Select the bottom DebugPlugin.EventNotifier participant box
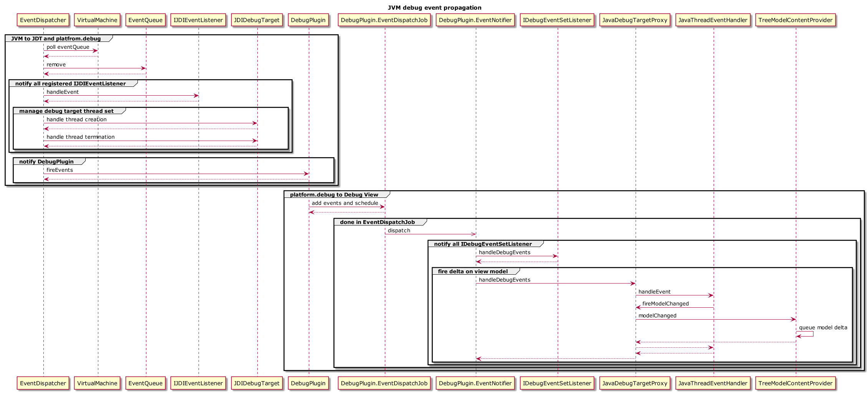The image size is (868, 393). pyautogui.click(x=475, y=383)
